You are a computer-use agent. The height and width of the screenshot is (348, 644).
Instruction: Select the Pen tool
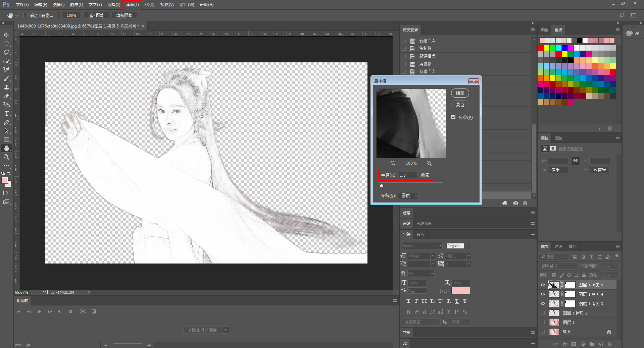pos(6,122)
